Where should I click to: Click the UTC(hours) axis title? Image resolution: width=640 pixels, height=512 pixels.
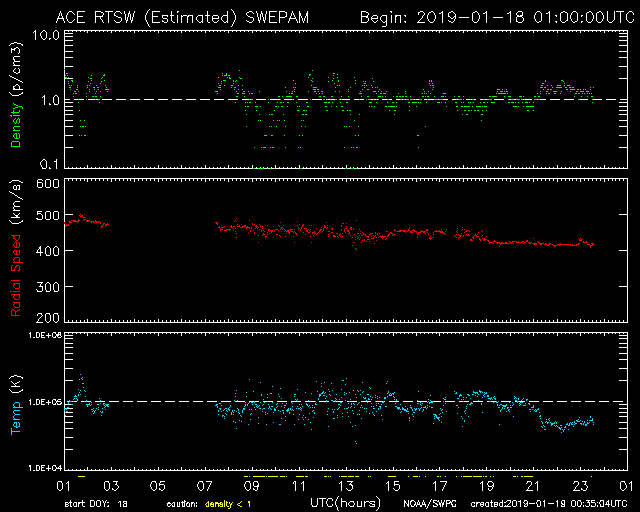[x=345, y=501]
